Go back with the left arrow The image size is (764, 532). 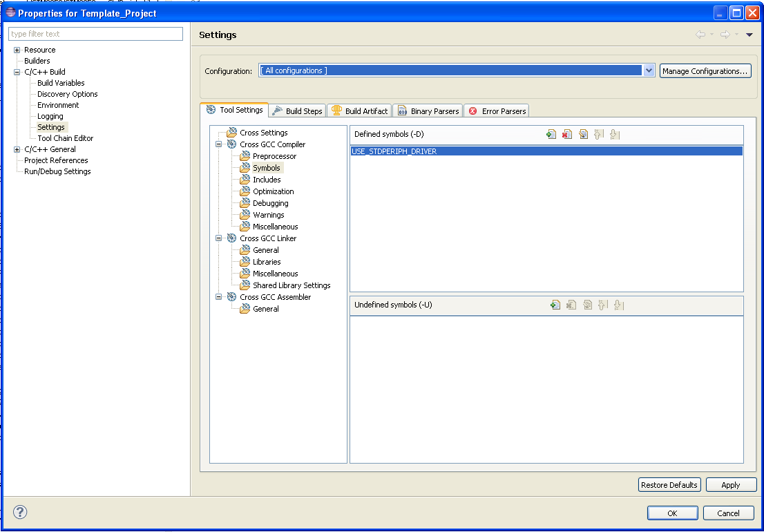700,35
